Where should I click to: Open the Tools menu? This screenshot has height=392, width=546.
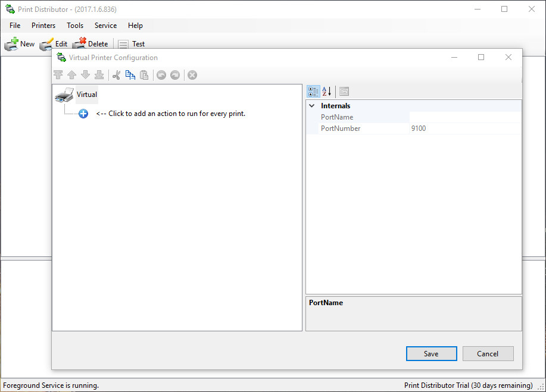point(75,26)
